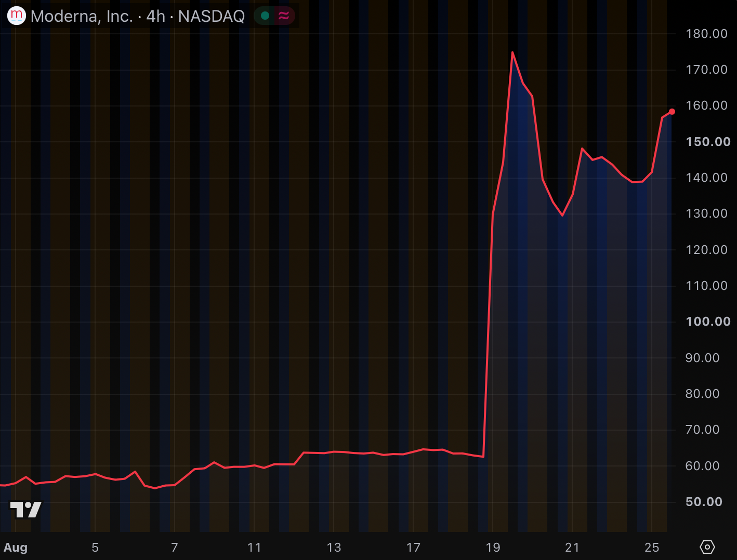Click the date 11 on the time axis
The width and height of the screenshot is (737, 560).
point(254,548)
